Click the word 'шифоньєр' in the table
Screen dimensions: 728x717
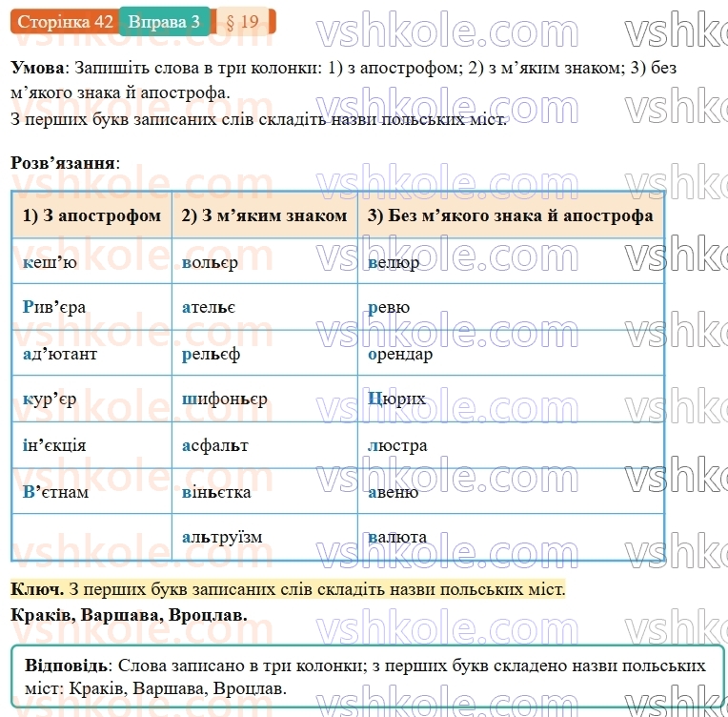click(x=224, y=399)
